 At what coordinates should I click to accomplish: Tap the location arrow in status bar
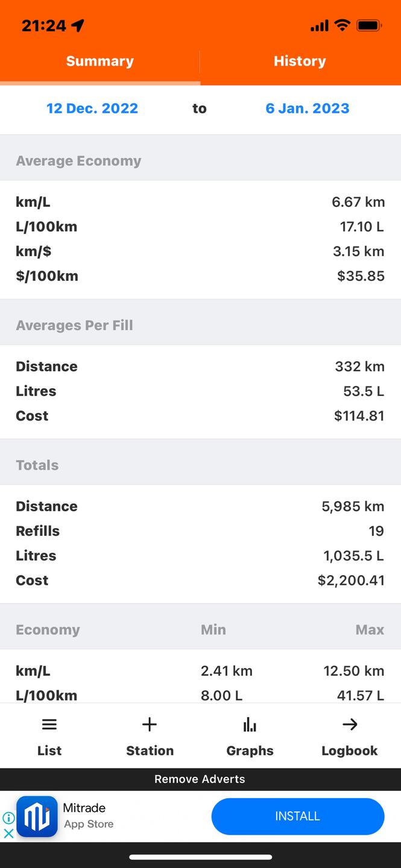[78, 25]
